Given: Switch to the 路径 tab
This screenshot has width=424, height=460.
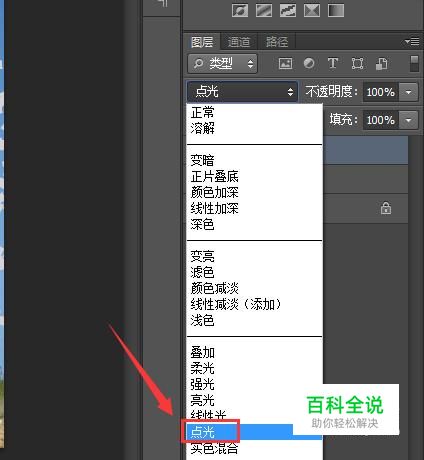Looking at the screenshot, I should tap(277, 42).
